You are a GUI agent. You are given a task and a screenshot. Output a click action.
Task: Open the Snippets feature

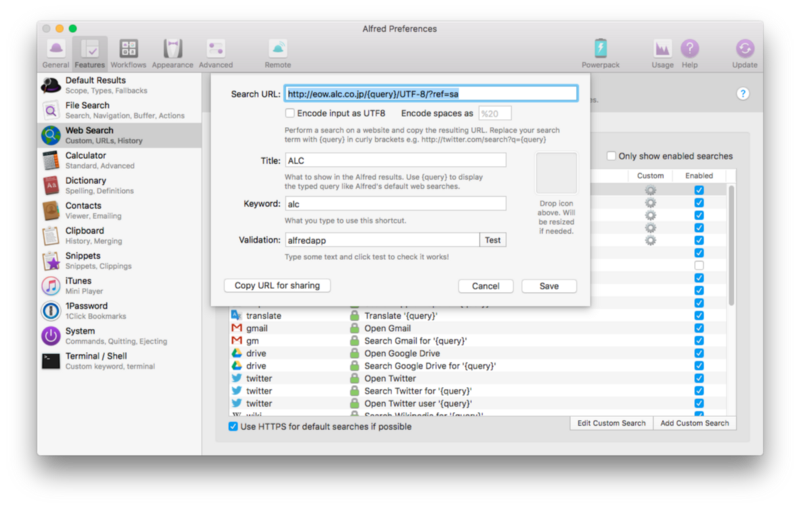tap(119, 260)
